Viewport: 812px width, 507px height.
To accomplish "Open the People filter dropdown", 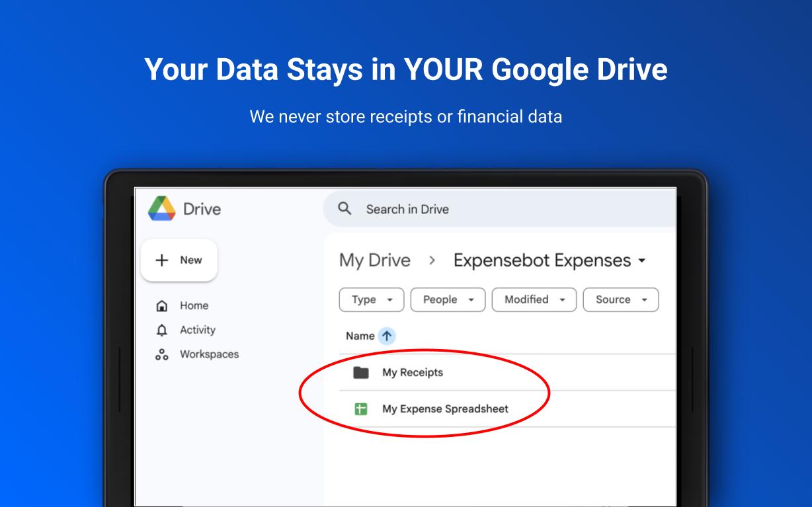I will (448, 299).
